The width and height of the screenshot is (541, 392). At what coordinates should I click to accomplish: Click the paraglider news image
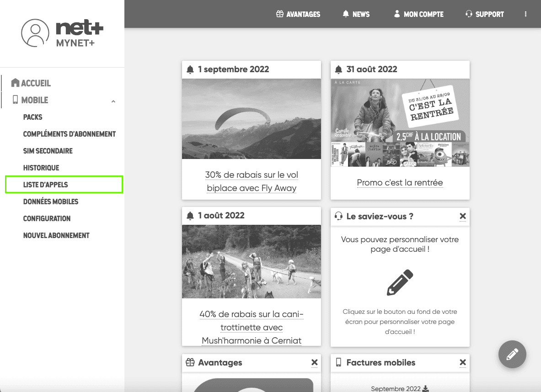click(252, 119)
